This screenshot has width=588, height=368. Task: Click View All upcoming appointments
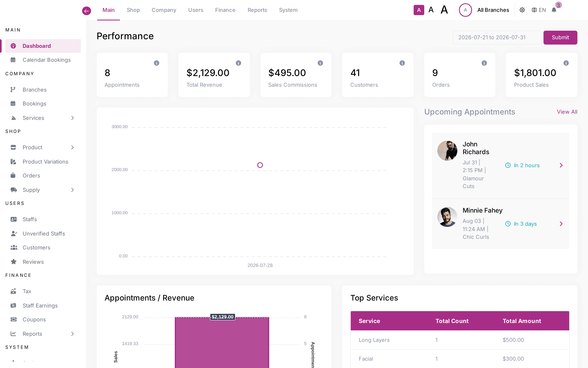[x=567, y=112]
